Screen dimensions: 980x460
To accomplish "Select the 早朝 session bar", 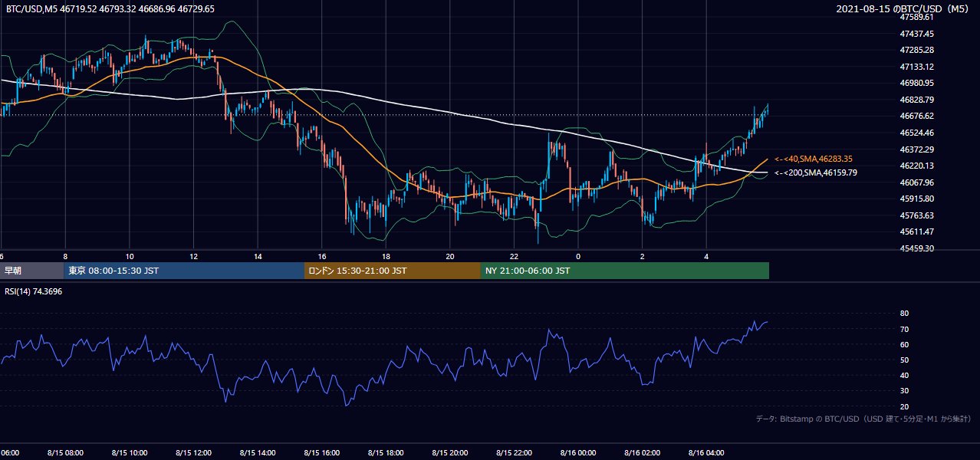I will [x=31, y=271].
